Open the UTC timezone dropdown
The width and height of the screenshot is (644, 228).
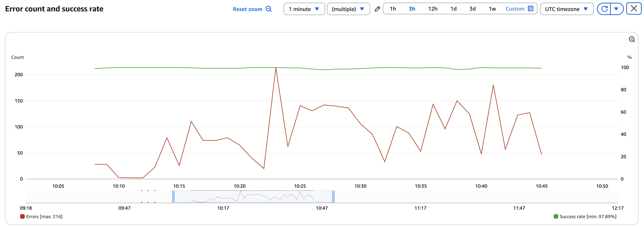[567, 9]
